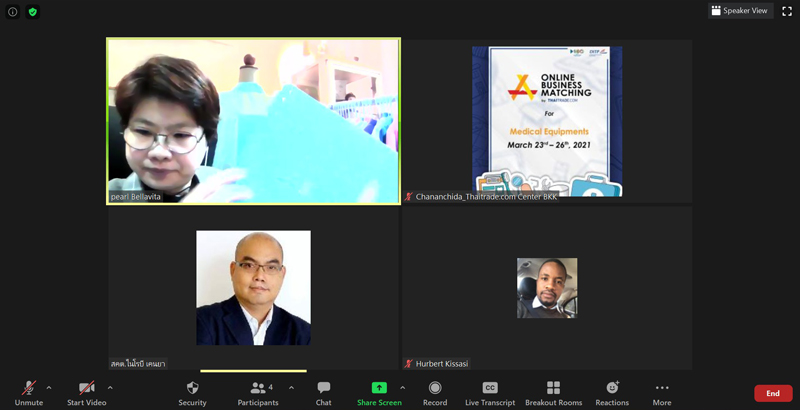Switch layout using Speaker View

[740, 11]
